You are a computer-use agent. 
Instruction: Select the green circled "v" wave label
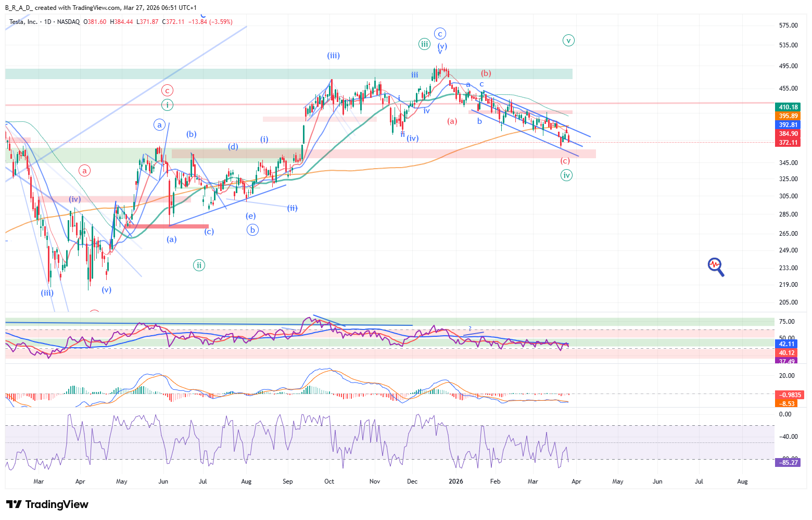click(x=568, y=40)
